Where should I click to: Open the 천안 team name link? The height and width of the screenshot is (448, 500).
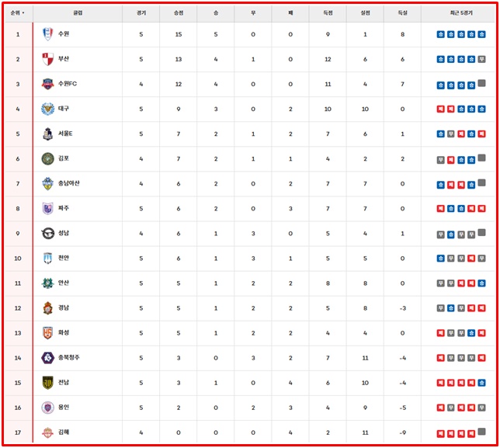click(64, 258)
